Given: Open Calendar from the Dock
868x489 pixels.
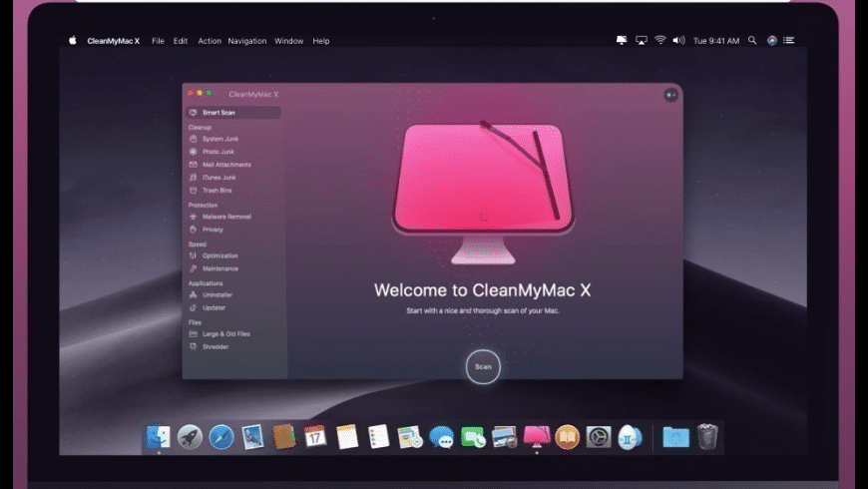Looking at the screenshot, I should [x=315, y=437].
